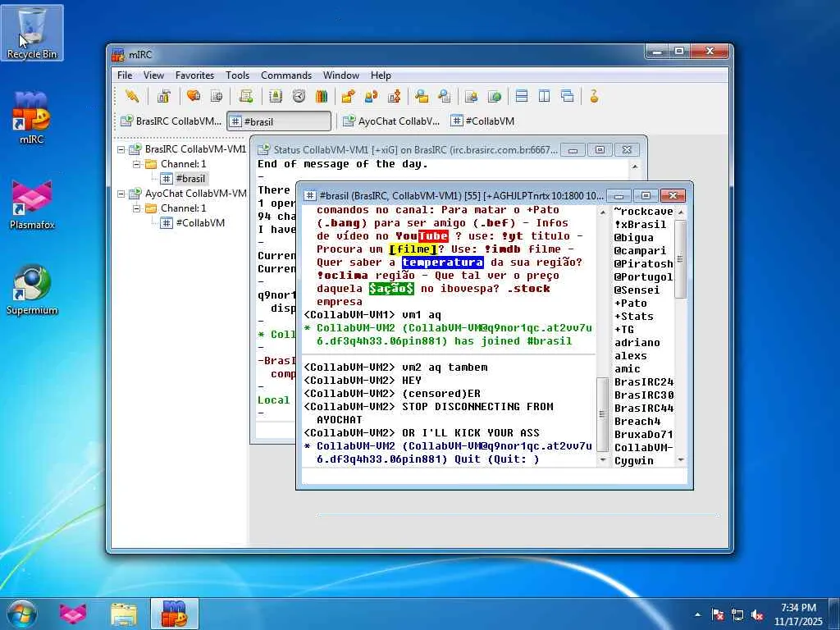Select #CollabVM in the tree

coord(200,223)
